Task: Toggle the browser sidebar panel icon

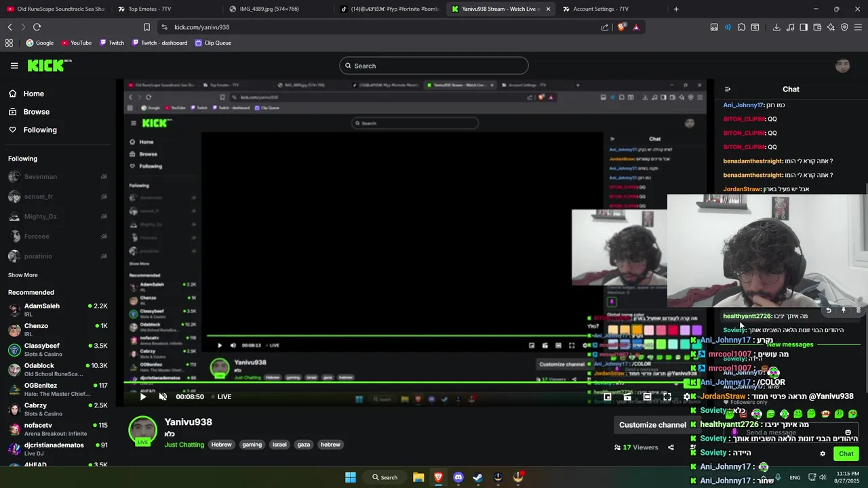Action: coord(804,27)
